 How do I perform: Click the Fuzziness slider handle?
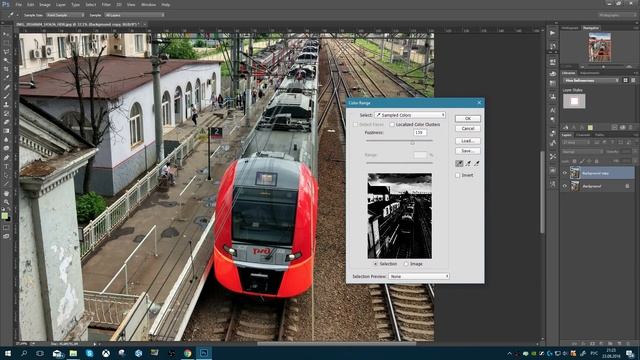coord(412,142)
